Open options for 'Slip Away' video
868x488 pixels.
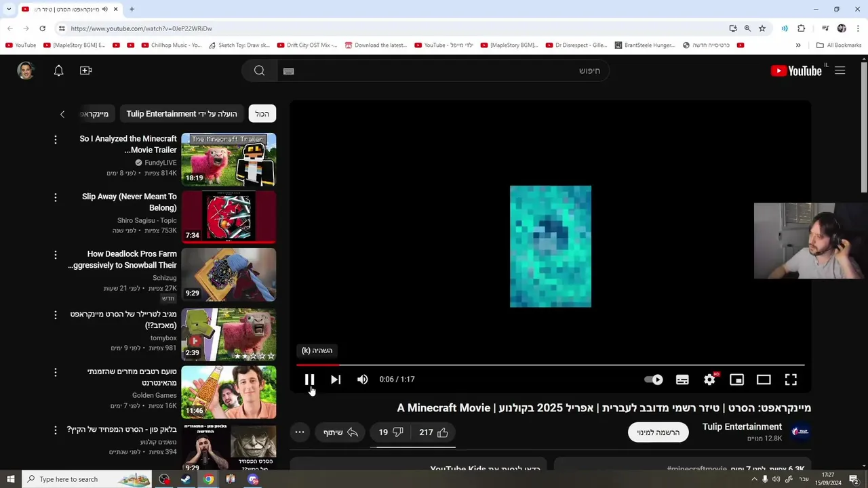(x=56, y=197)
